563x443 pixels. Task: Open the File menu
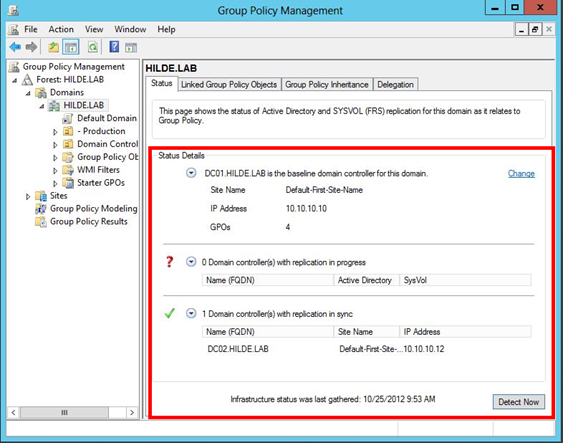pyautogui.click(x=31, y=29)
